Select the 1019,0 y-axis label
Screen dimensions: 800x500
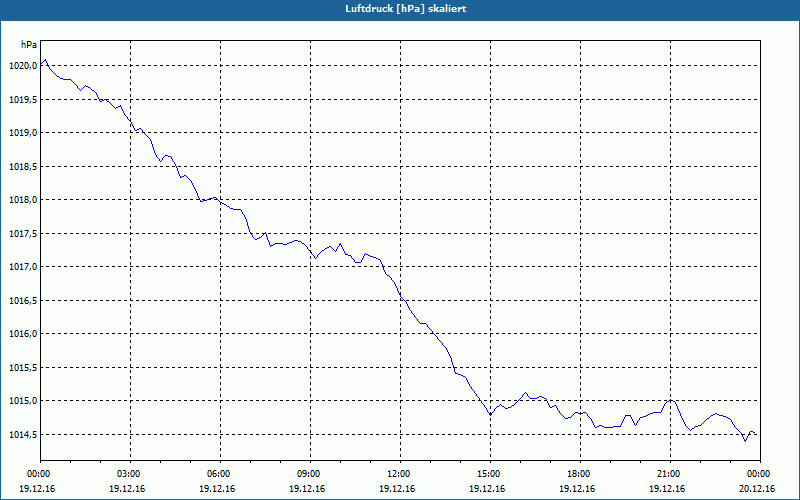(x=23, y=133)
